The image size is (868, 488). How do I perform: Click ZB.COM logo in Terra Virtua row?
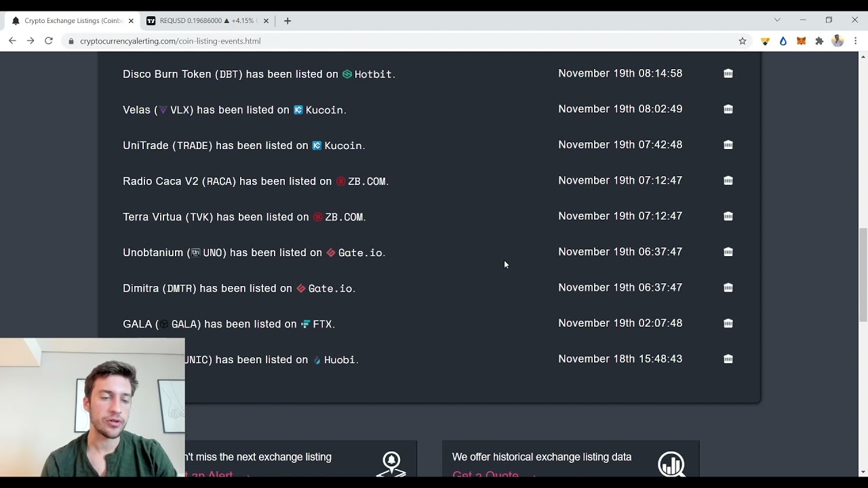point(317,217)
